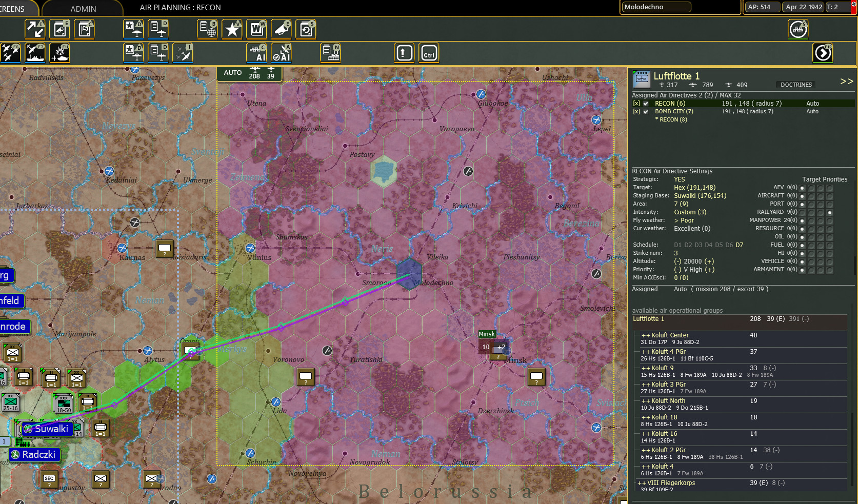Click the upward arrow shift button
Screen dimensions: 858x504
pos(404,53)
